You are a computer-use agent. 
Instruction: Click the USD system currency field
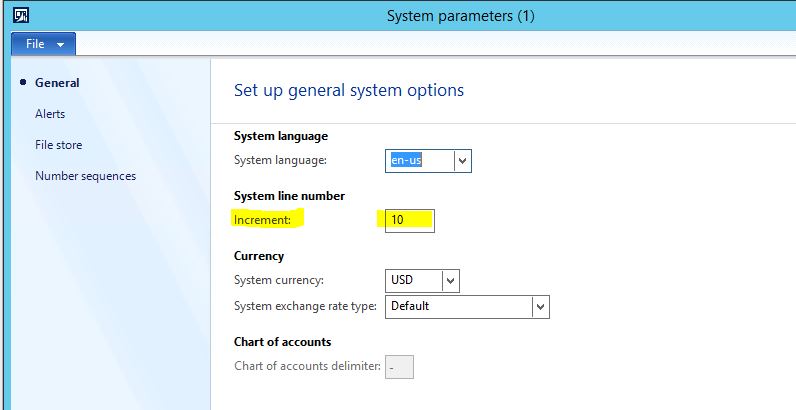(x=413, y=281)
